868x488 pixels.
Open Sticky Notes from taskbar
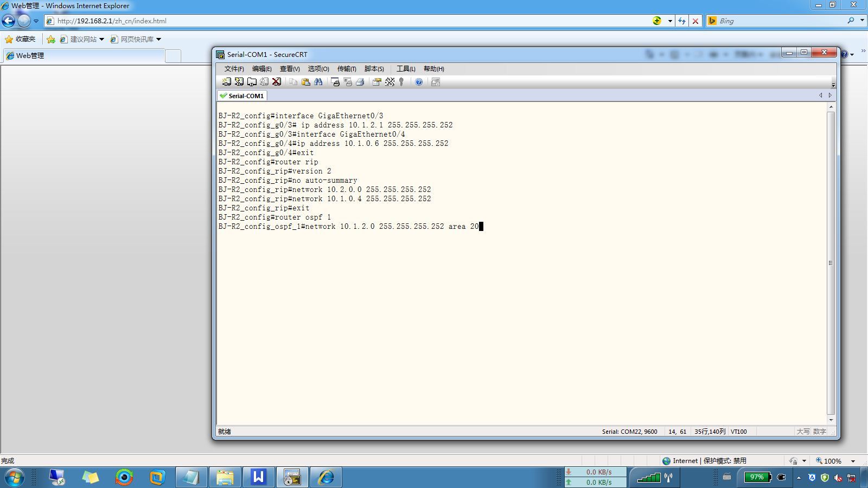pyautogui.click(x=91, y=477)
